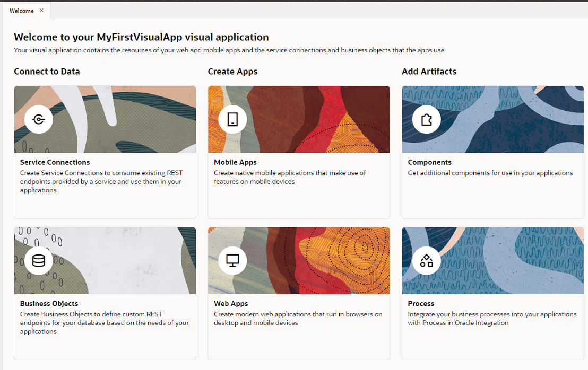Open the Business Objects title link
This screenshot has height=370, width=588.
click(x=49, y=303)
